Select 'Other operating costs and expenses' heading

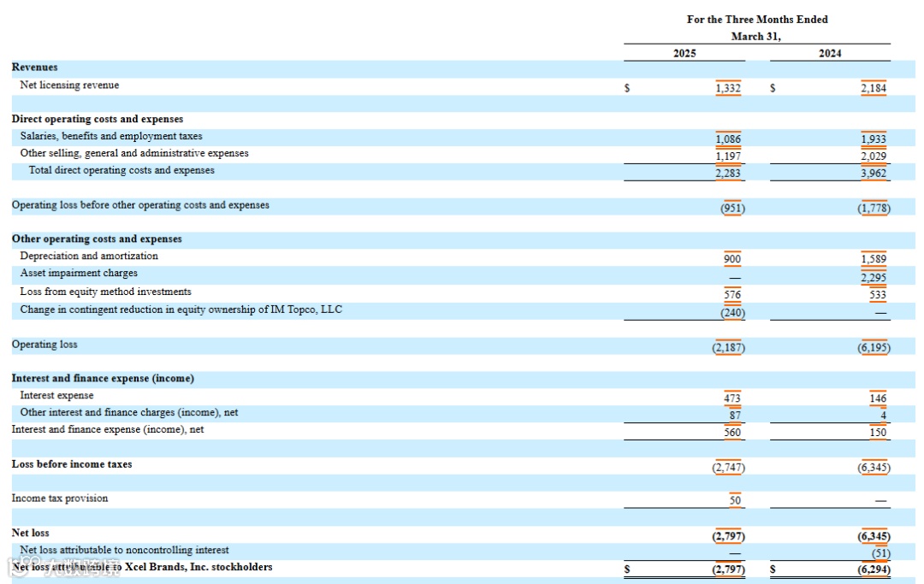[97, 239]
